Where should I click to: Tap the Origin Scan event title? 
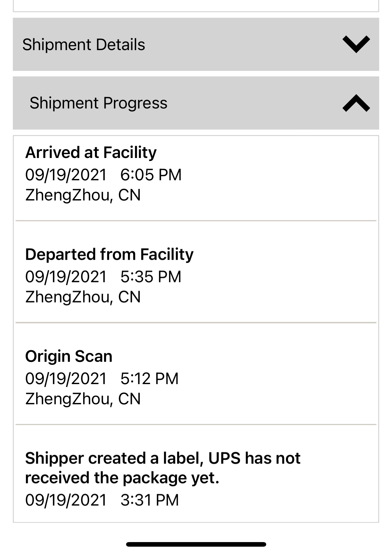(69, 356)
